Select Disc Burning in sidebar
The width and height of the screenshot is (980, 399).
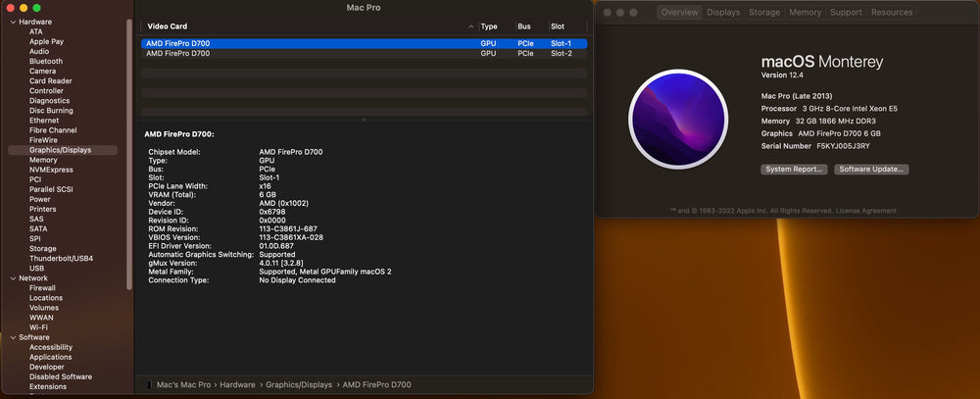(51, 111)
